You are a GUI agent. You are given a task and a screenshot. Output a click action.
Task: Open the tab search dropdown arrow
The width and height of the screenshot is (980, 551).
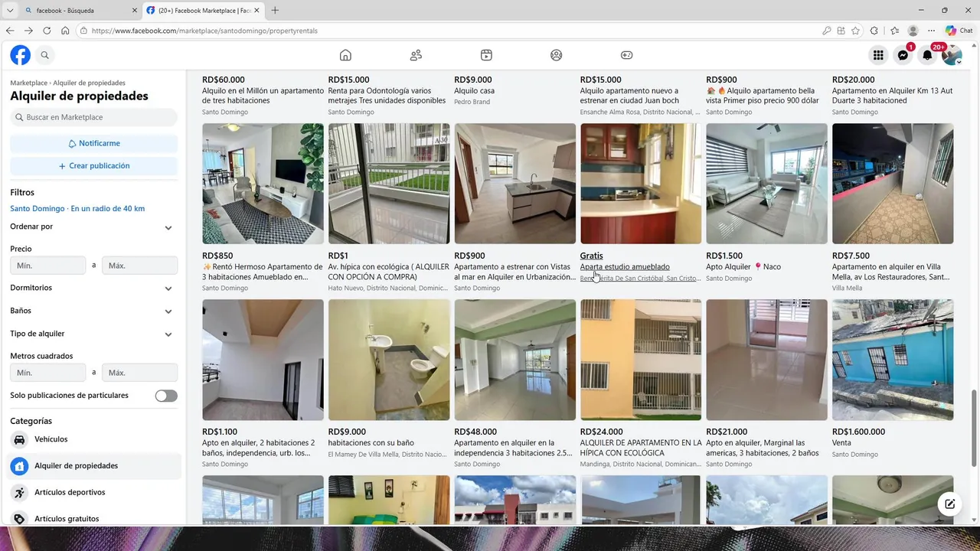click(x=10, y=10)
